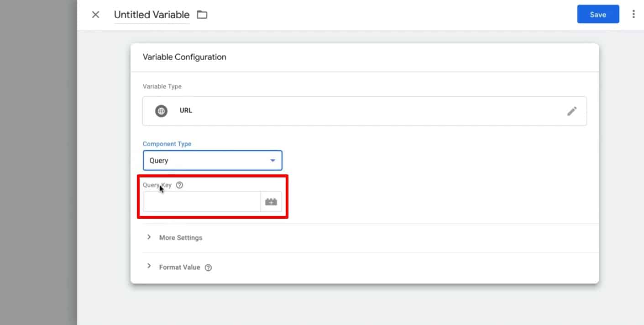Expand the Format Value section
Image resolution: width=644 pixels, height=325 pixels.
click(179, 267)
